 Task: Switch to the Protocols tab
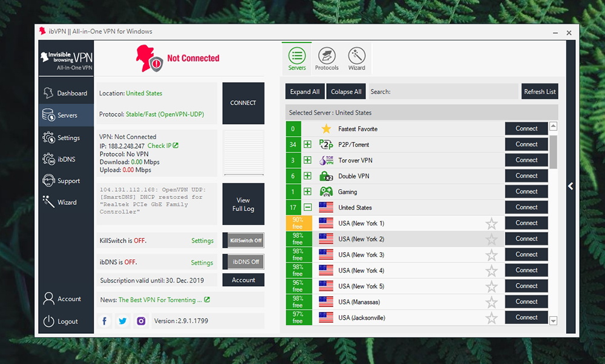[327, 58]
